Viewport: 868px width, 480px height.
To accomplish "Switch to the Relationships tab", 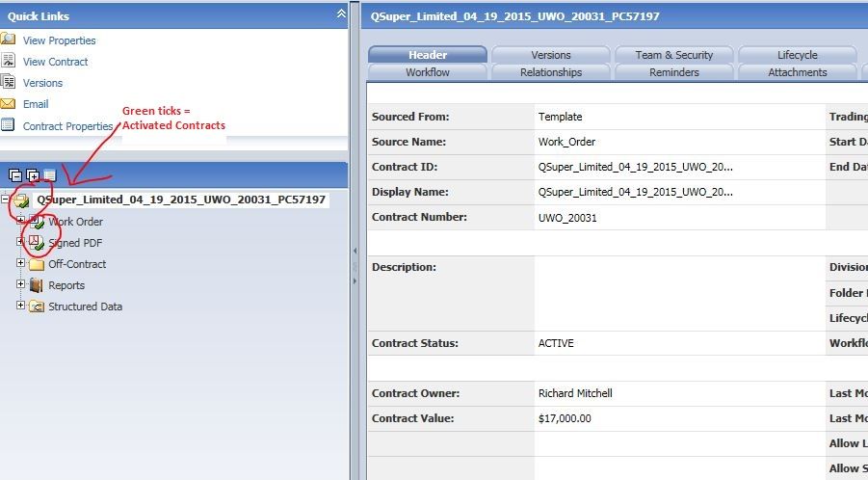I will [551, 72].
